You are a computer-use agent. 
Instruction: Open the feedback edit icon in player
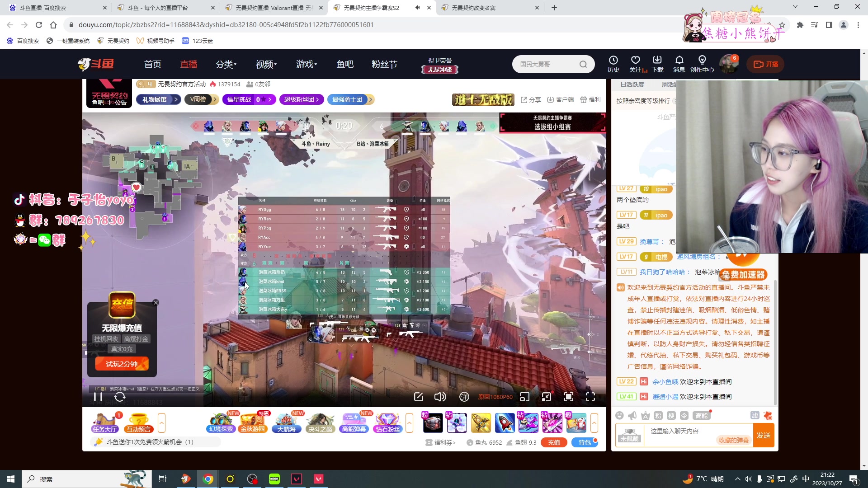[x=419, y=397]
